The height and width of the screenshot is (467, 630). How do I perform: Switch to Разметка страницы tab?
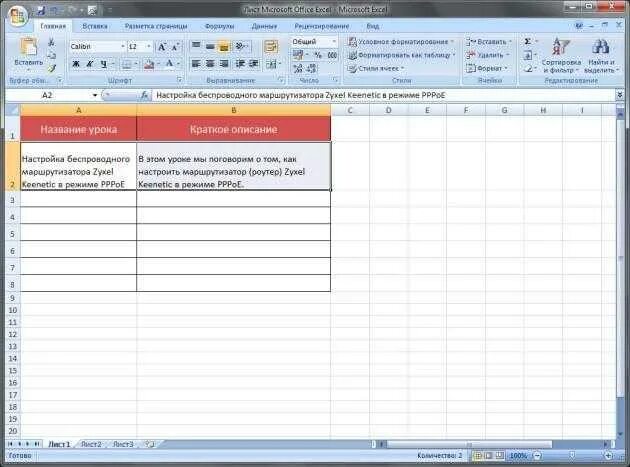point(156,26)
